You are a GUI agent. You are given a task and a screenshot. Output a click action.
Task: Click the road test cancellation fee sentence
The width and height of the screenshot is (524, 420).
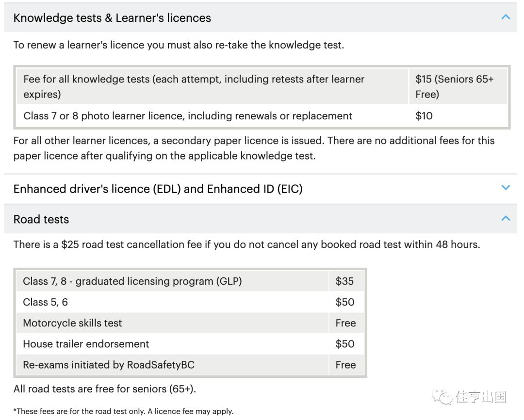[x=246, y=244]
